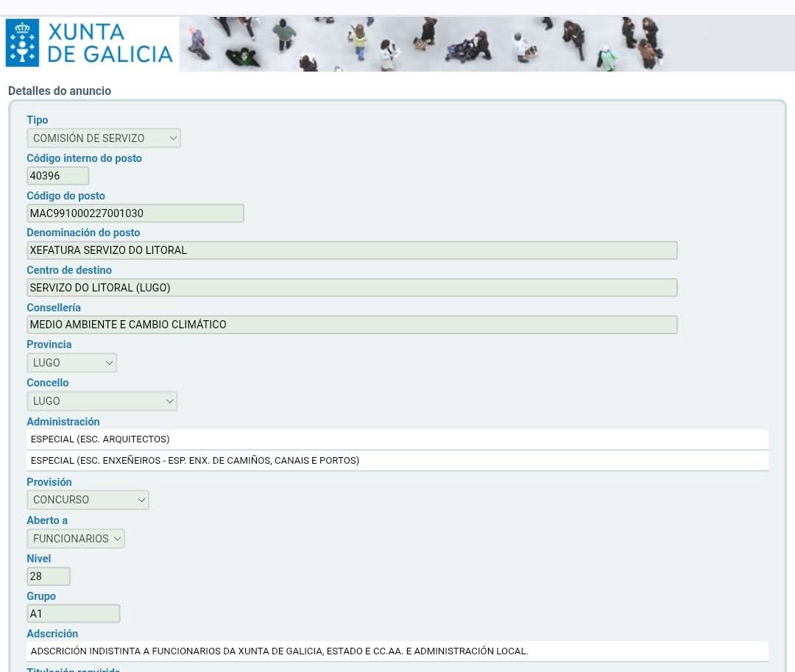This screenshot has width=795, height=672.
Task: Focus the Centro de destino field
Action: coord(352,288)
